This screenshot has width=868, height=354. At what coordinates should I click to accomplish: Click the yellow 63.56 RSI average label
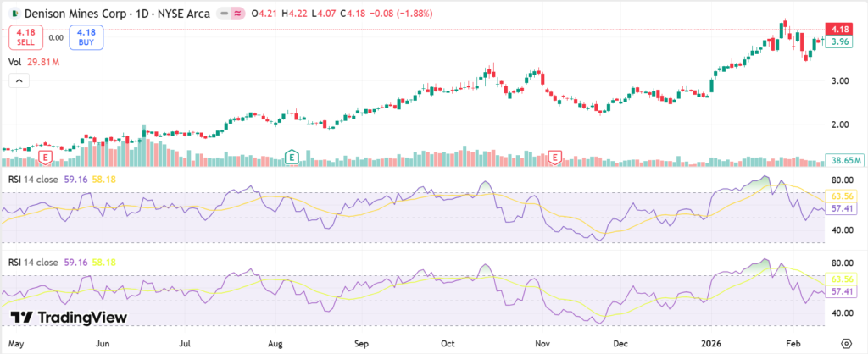coord(844,196)
